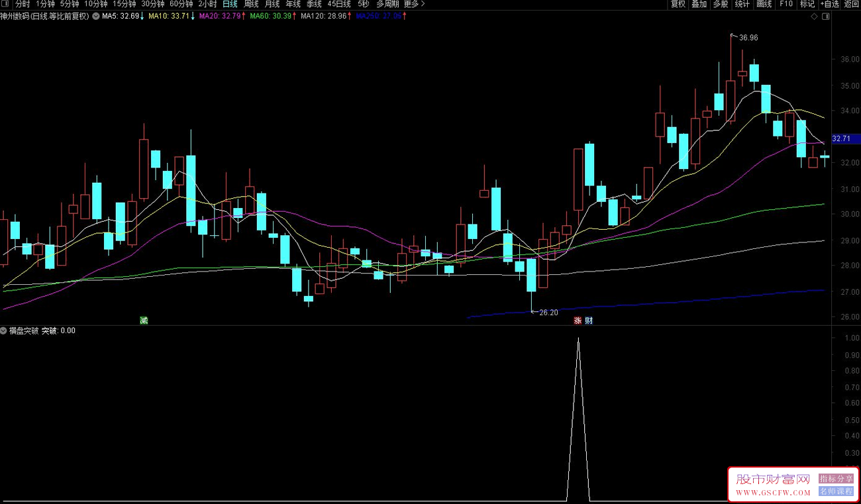The image size is (861, 504).
Task: Select the 30分钟 period
Action: point(152,4)
